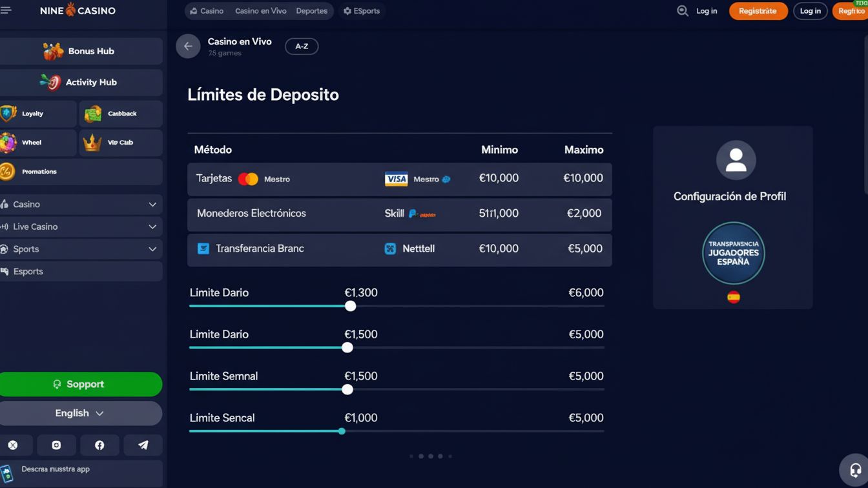
Task: Click the Log in text link beside search
Action: point(707,11)
